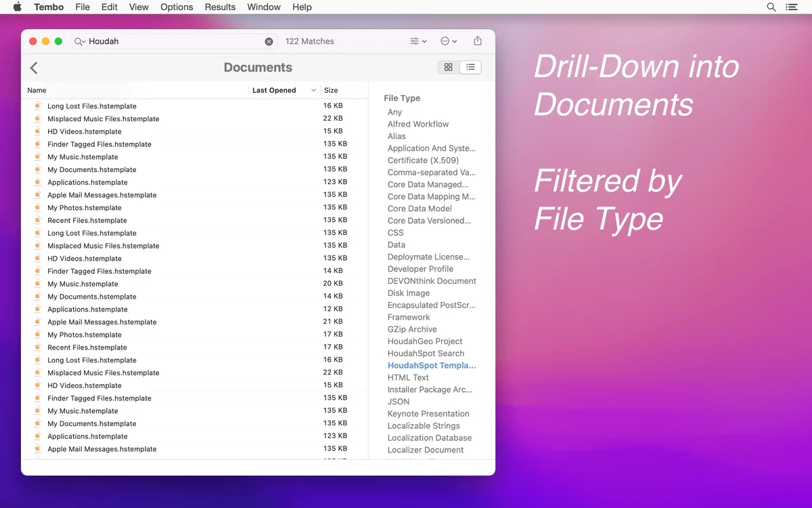The height and width of the screenshot is (508, 812).
Task: Click the Share icon in the toolbar
Action: pos(477,41)
